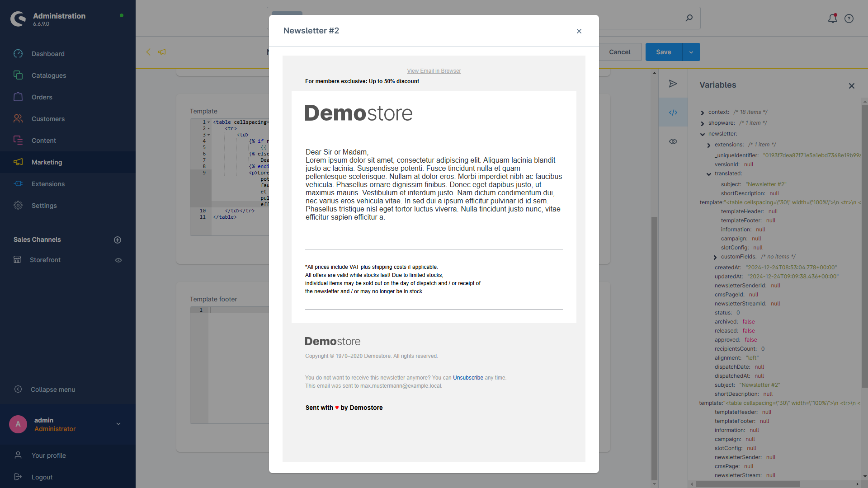Expand the shopware variable node
The image size is (868, 488).
click(x=703, y=123)
